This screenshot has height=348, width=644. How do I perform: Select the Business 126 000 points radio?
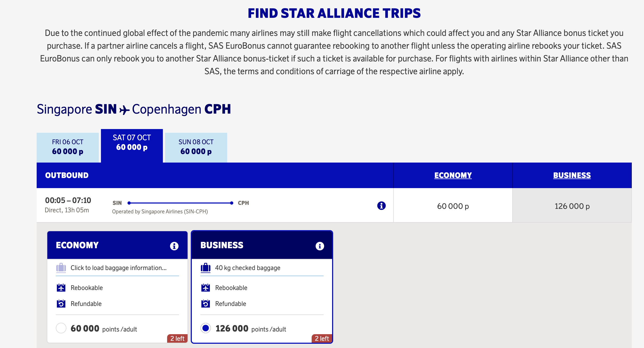pyautogui.click(x=206, y=328)
